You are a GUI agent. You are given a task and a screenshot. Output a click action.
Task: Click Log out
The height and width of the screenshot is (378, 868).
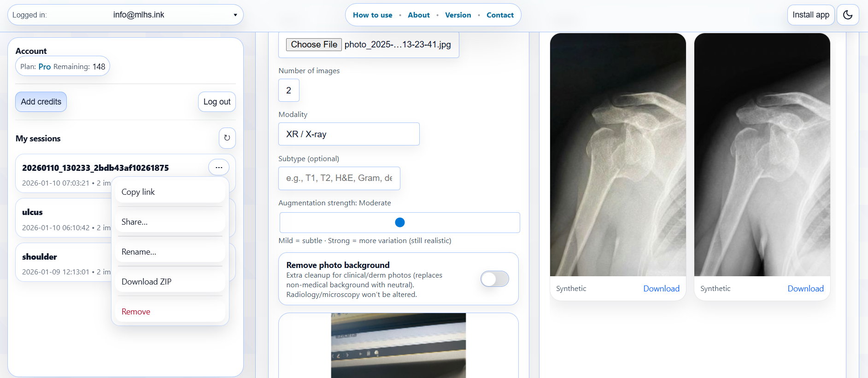point(217,101)
